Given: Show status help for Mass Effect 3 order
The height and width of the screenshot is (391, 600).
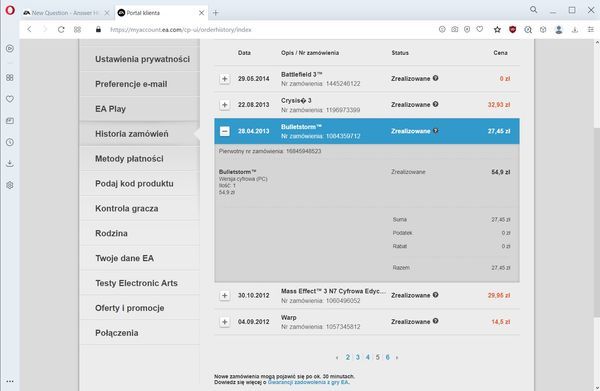Looking at the screenshot, I should click(x=435, y=295).
